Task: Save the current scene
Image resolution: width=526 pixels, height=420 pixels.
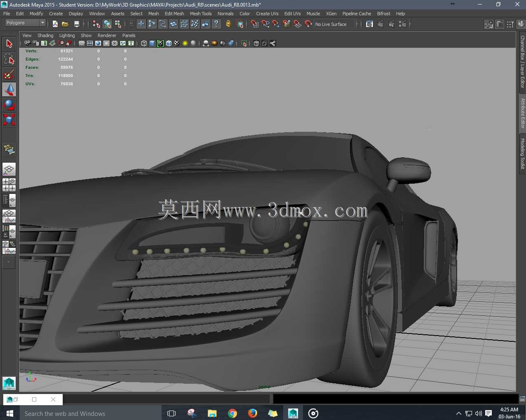Action: tap(76, 24)
